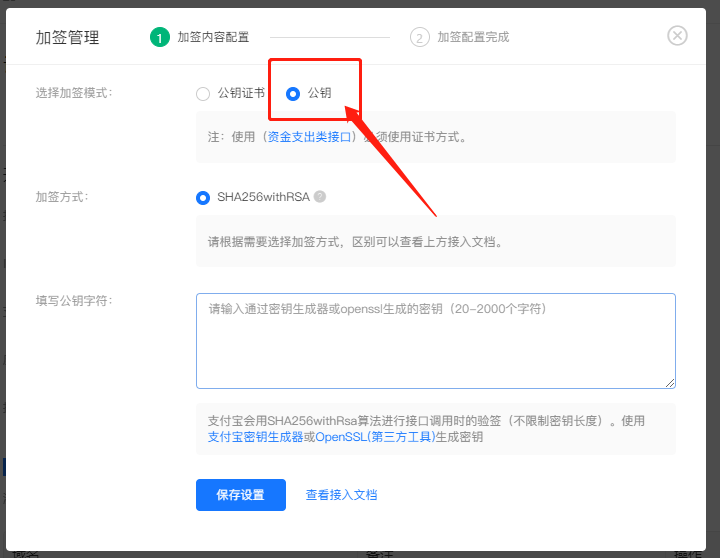
Task: Click the 选择加签模式 field label
Action: click(x=74, y=93)
